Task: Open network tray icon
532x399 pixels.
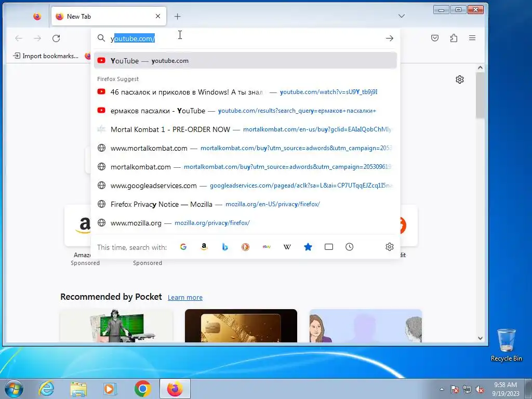Action: coord(467,389)
